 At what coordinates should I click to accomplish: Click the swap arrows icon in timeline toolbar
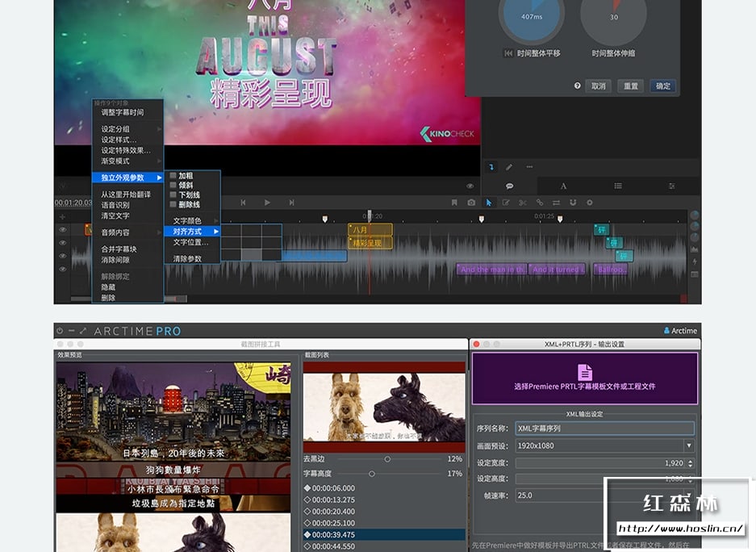[x=556, y=203]
